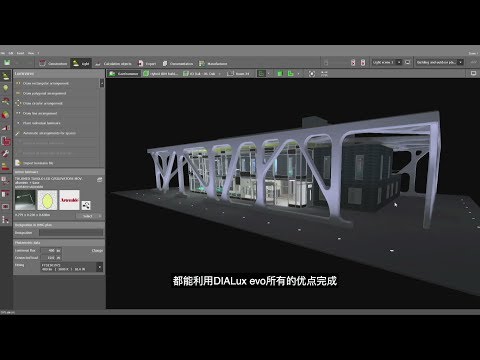Open the red staircase sidebar tool
This screenshot has width=480, height=360.
tap(6, 128)
